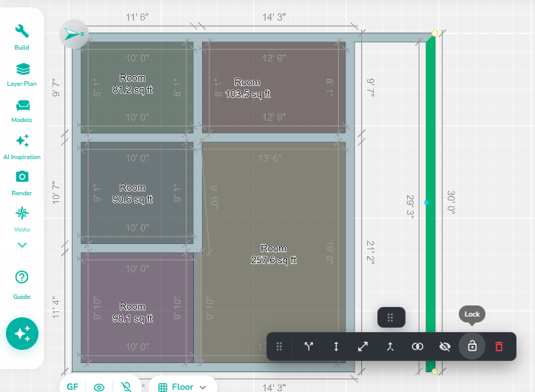535x392 pixels.
Task: Open the Vastu compass tool
Action: (22, 220)
